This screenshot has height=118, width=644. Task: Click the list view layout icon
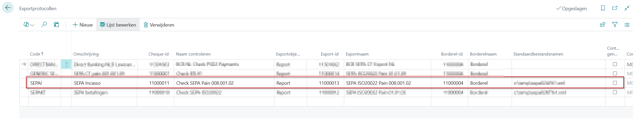pyautogui.click(x=627, y=25)
